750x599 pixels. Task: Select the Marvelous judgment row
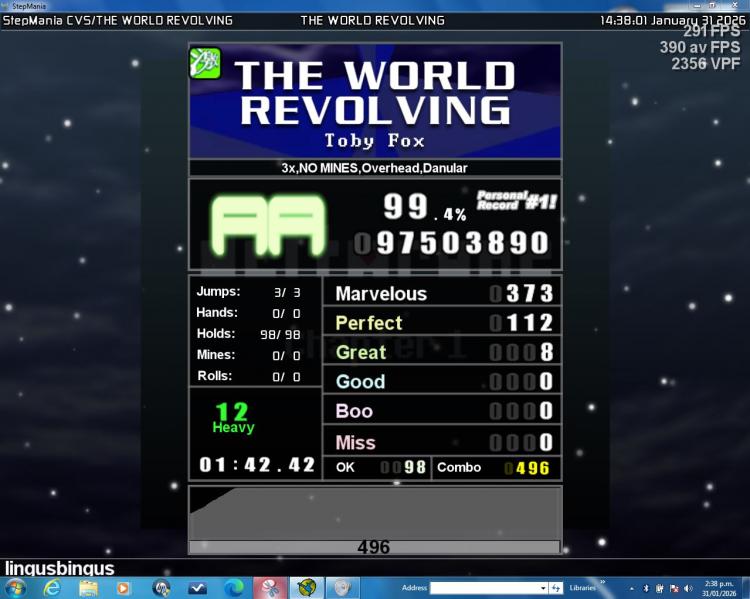[442, 293]
